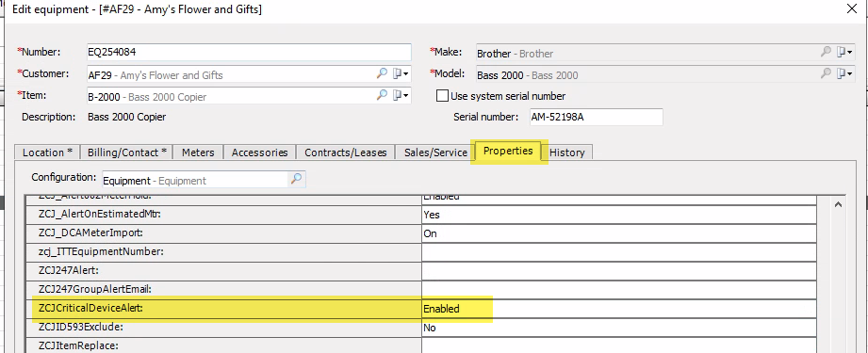
Task: Enable Use system serial number checkbox
Action: point(442,96)
